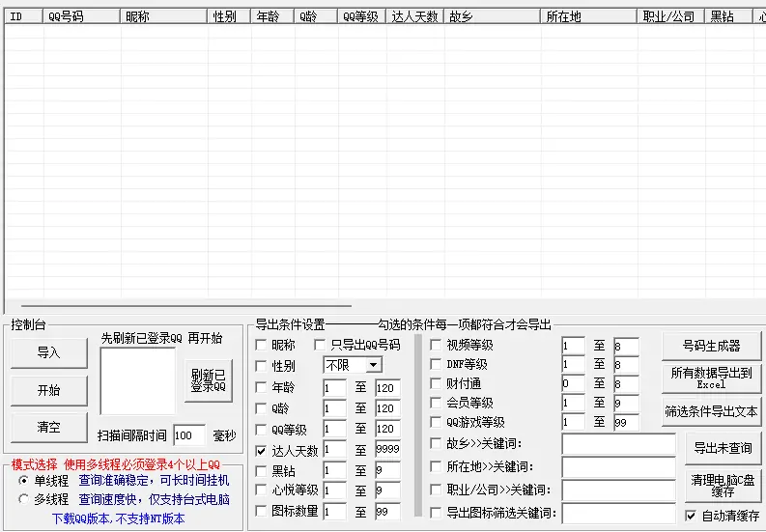Click the 年龄 maximum field showing 120
This screenshot has height=532, width=766.
click(388, 388)
